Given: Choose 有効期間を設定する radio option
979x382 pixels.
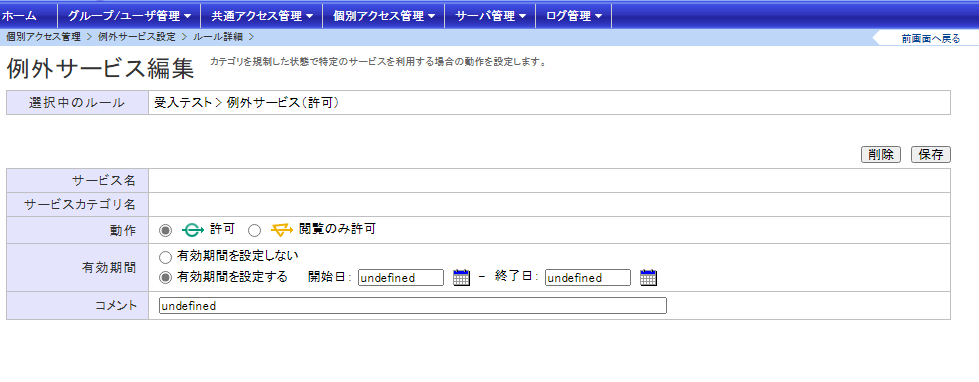Looking at the screenshot, I should (x=165, y=277).
